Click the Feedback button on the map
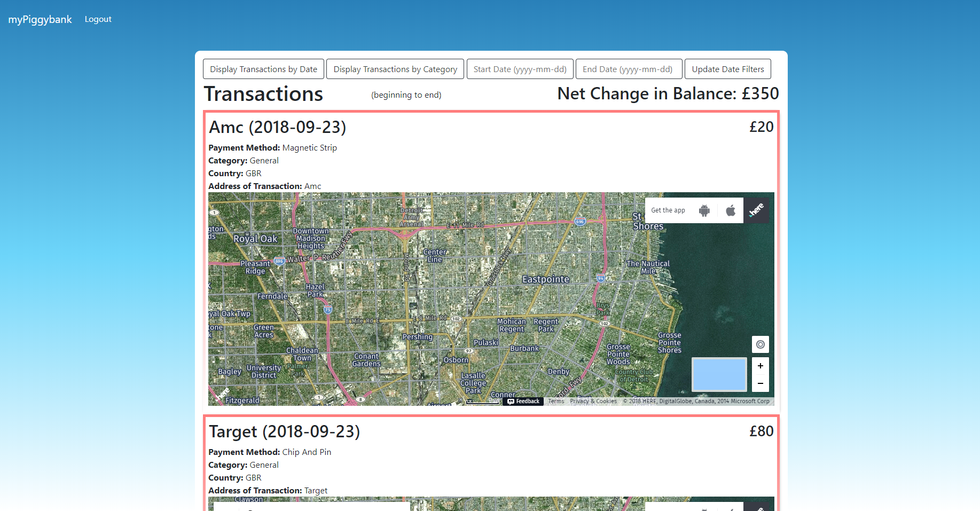 (523, 402)
